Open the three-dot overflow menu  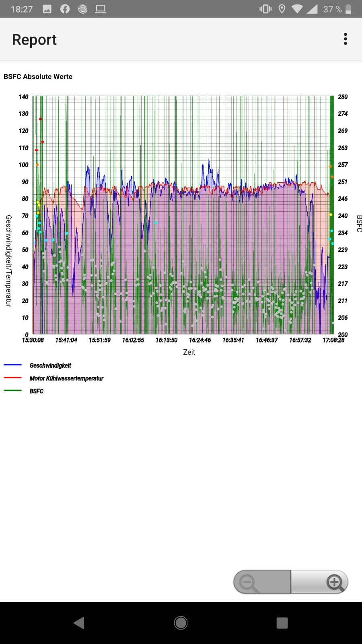coord(345,39)
